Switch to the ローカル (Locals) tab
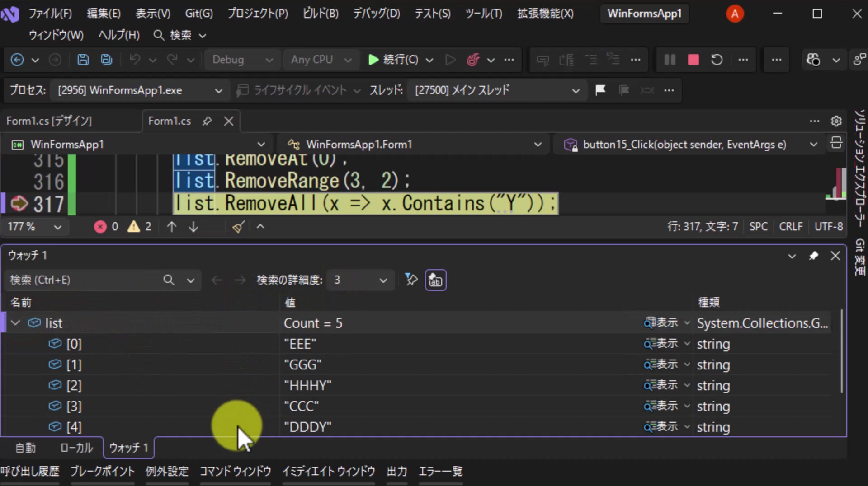The height and width of the screenshot is (486, 868). [76, 448]
